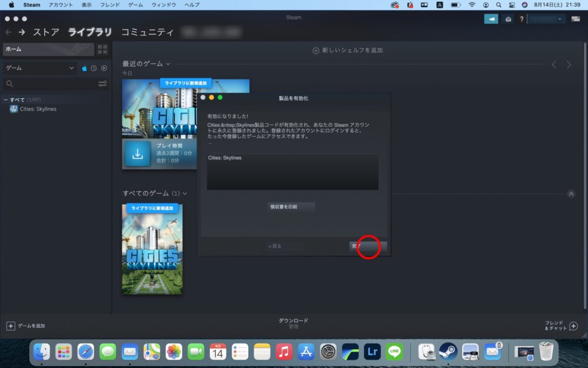Open the envelope inbox icon
Screen dimensions: 588x368
coord(508,19)
